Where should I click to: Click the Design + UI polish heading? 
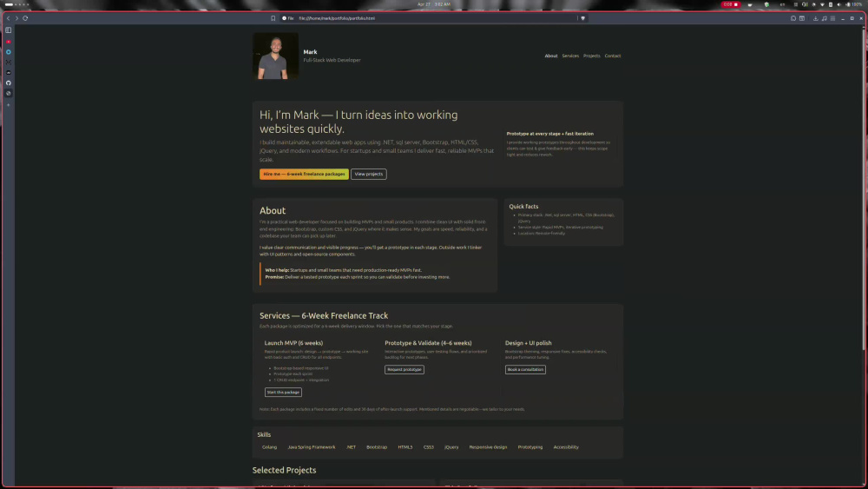[528, 343]
